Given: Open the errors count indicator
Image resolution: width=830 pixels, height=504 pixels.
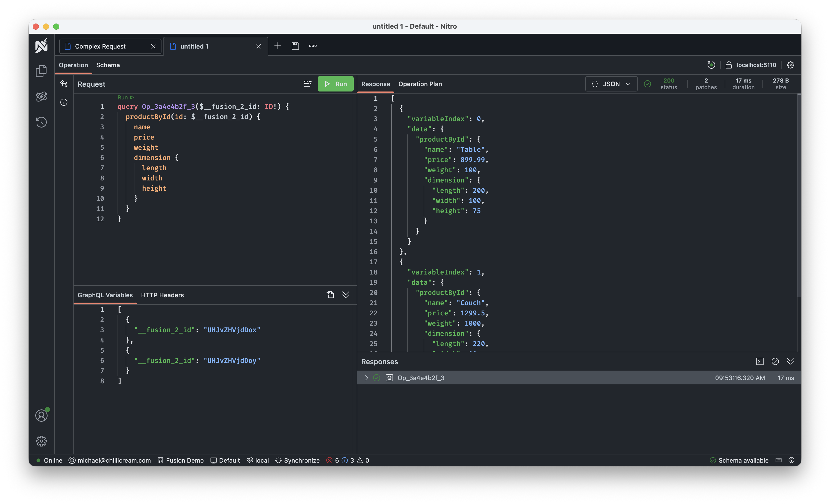Looking at the screenshot, I should [332, 460].
